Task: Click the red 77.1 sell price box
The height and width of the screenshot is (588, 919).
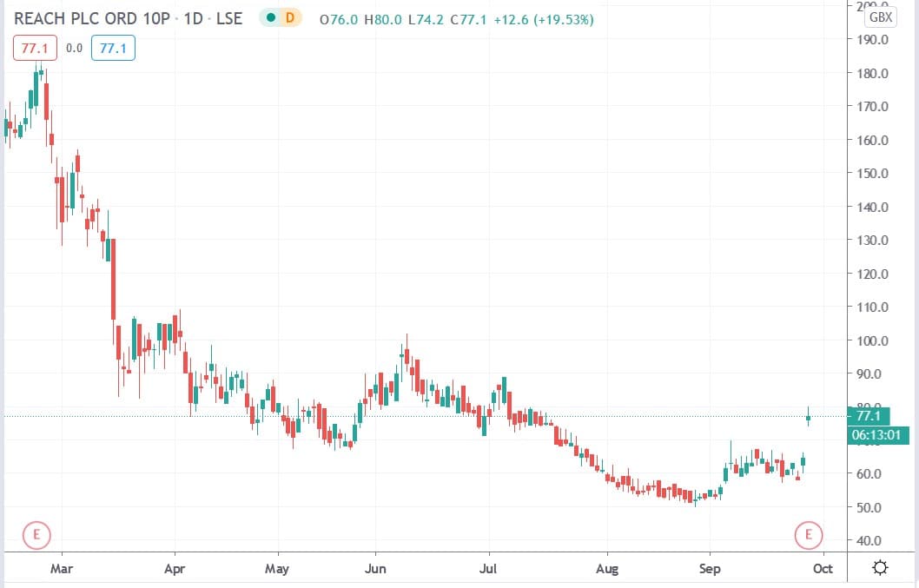Action: (x=35, y=48)
